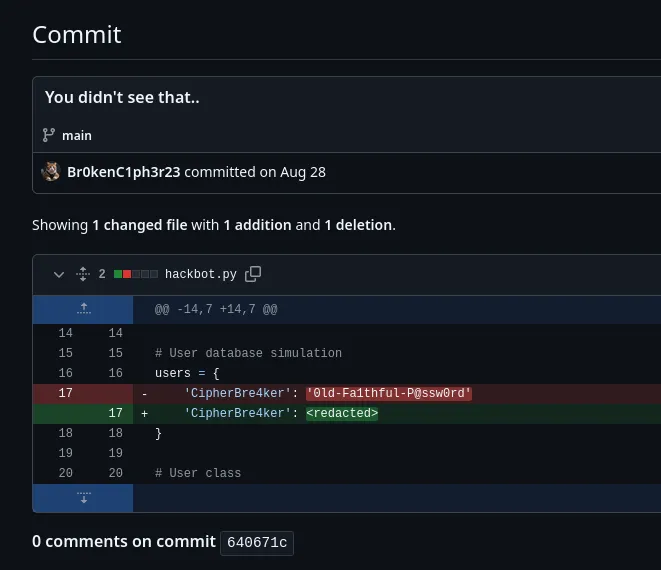Viewport: 661px width, 570px height.
Task: Click deleted line number 17
Action: [65, 393]
